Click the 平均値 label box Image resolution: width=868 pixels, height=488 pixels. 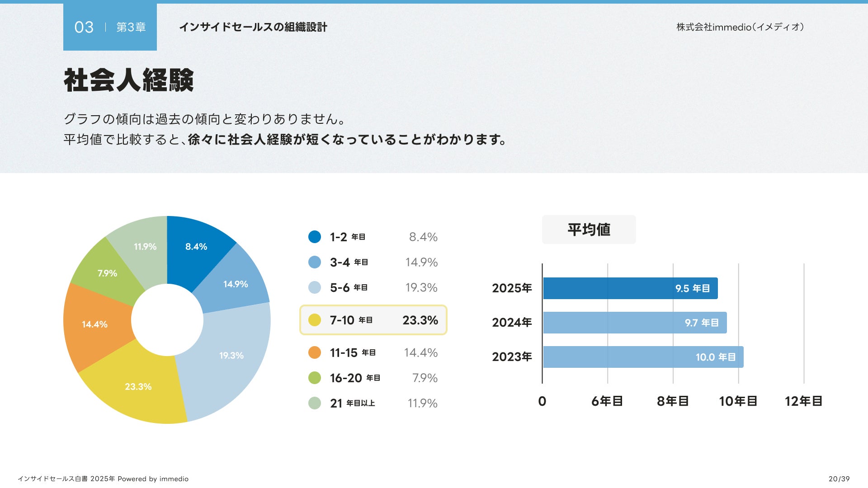point(589,230)
